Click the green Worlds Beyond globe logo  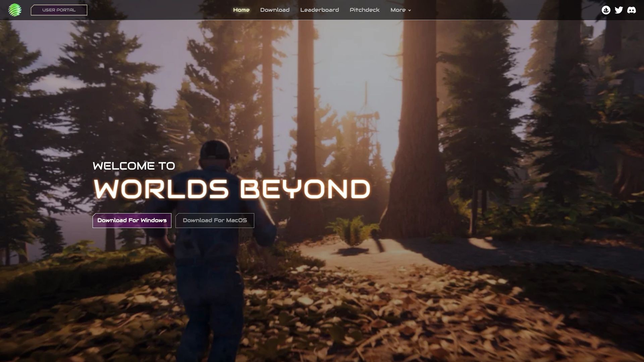15,10
